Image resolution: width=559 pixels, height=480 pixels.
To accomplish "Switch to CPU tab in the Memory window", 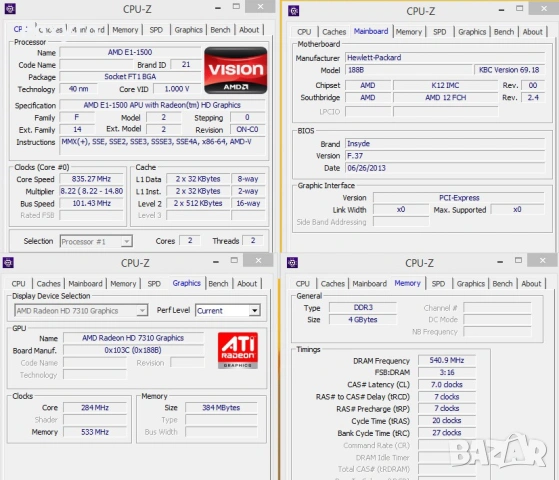I will 303,284.
